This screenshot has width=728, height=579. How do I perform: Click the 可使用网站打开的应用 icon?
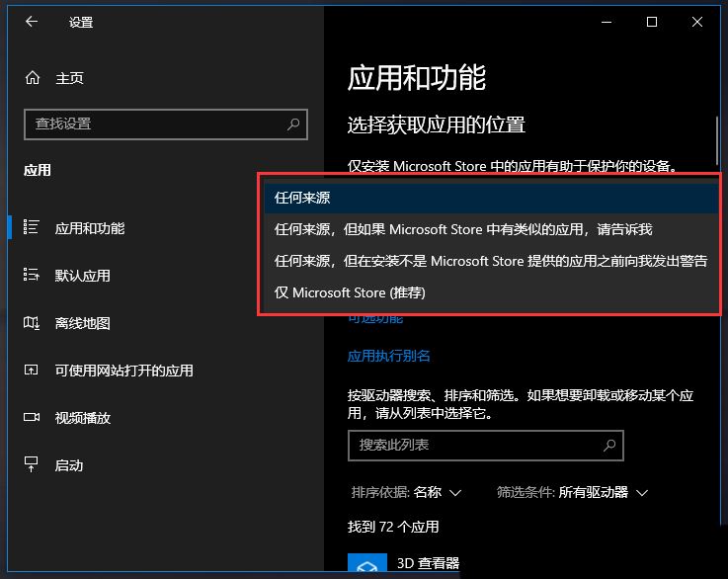click(32, 371)
